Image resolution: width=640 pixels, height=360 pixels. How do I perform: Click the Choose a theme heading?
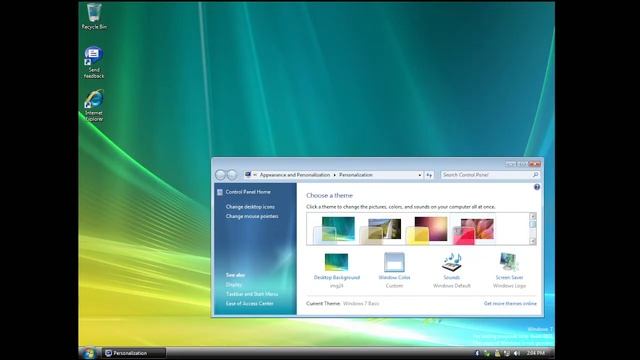click(329, 196)
